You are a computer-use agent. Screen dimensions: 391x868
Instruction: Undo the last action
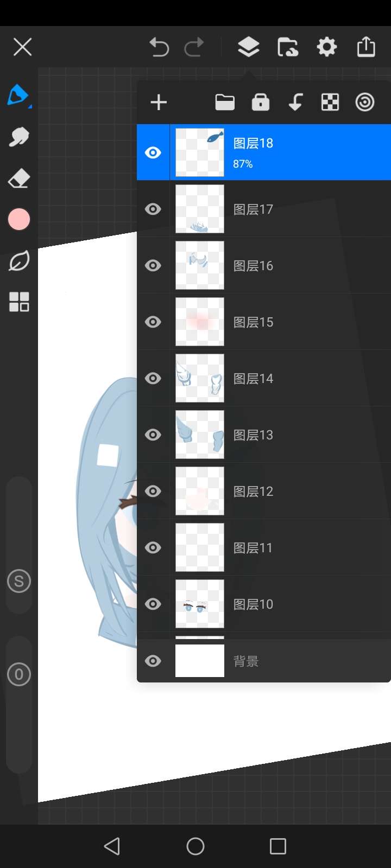159,47
